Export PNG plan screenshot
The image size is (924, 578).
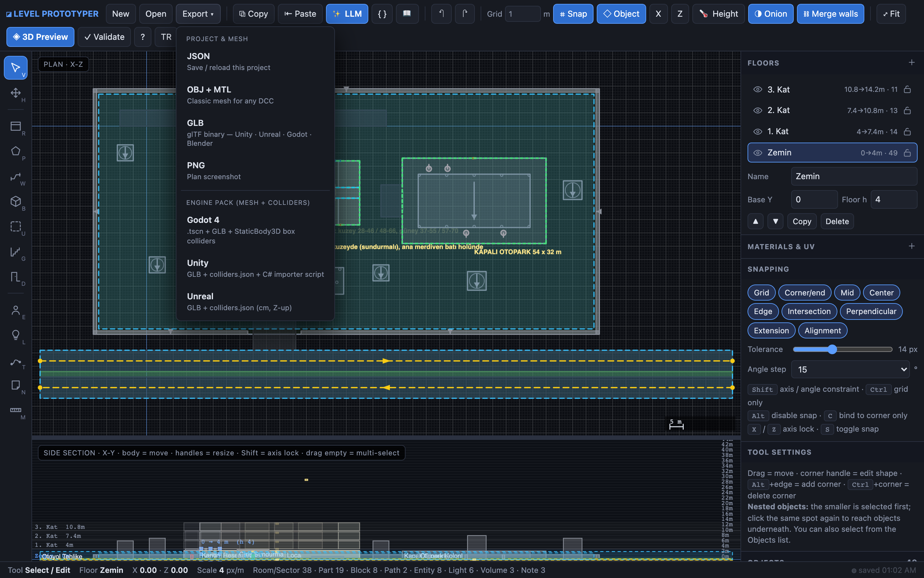point(255,171)
